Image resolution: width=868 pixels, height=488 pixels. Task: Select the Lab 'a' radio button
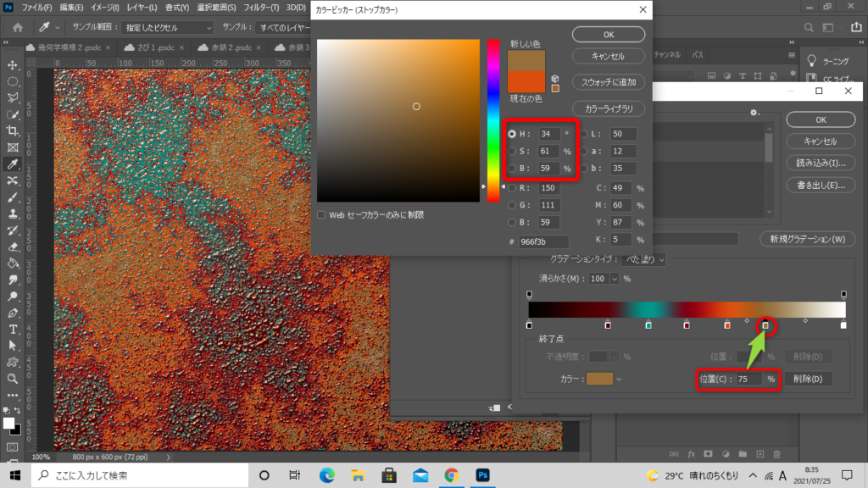584,151
